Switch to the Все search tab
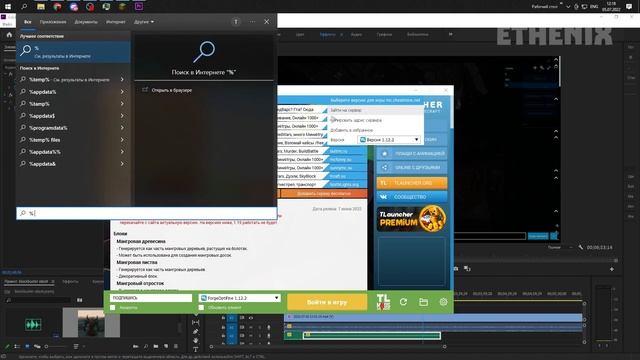The image size is (640, 360). point(27,22)
